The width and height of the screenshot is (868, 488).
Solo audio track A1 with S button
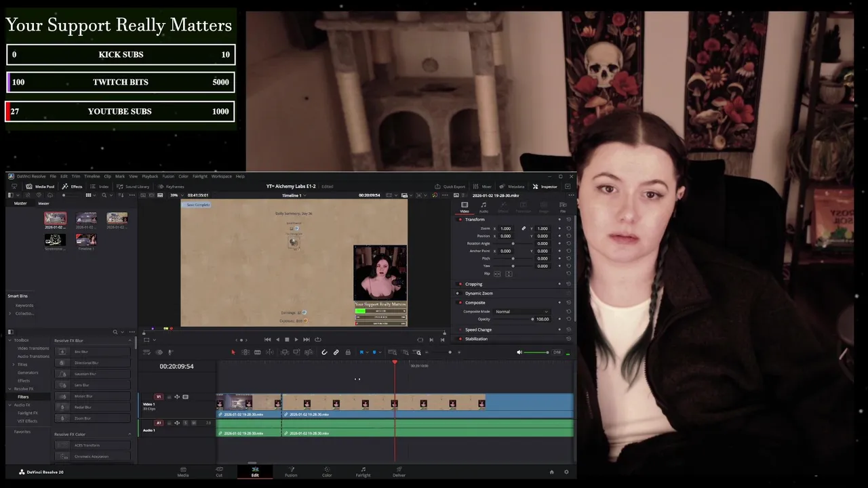pyautogui.click(x=186, y=423)
